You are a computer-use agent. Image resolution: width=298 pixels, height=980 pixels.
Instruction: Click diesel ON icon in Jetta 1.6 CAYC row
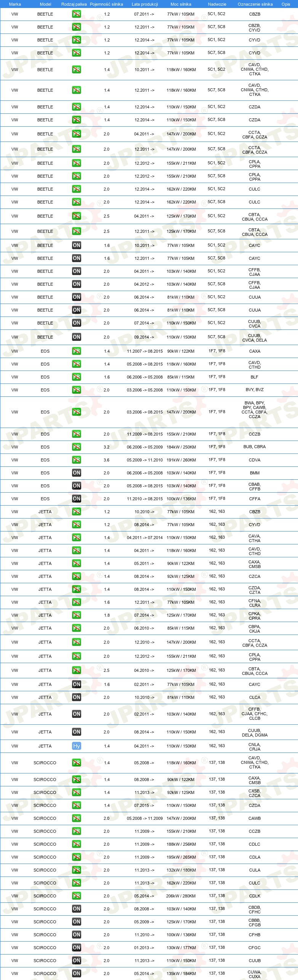(77, 684)
